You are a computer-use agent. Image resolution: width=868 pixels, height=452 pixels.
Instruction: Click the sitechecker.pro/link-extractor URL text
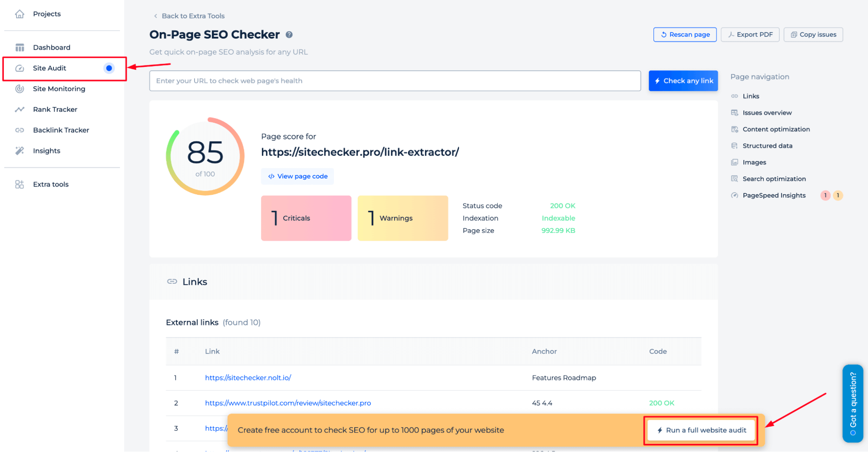tap(360, 152)
